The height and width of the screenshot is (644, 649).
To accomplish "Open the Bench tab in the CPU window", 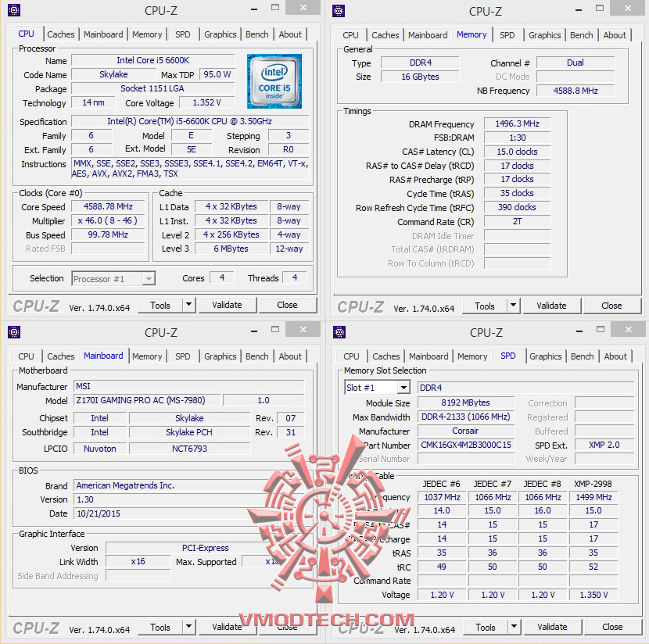I will (257, 34).
